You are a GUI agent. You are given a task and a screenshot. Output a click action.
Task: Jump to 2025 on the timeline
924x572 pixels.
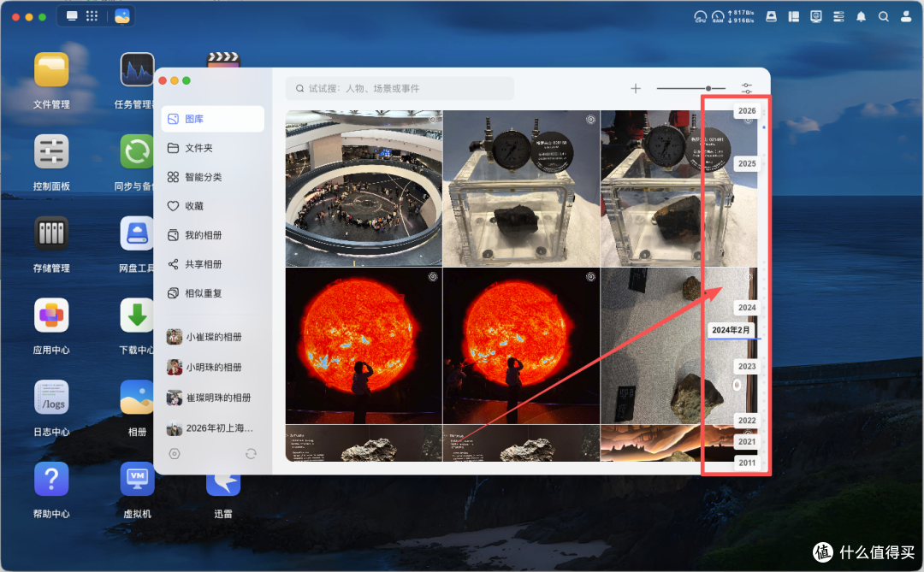(x=747, y=164)
